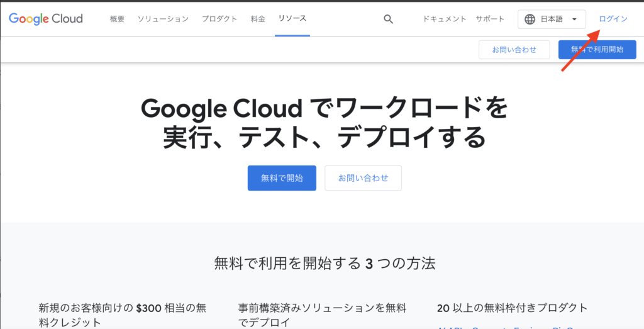Click the globe icon beside 日本語
The image size is (644, 329).
click(530, 19)
